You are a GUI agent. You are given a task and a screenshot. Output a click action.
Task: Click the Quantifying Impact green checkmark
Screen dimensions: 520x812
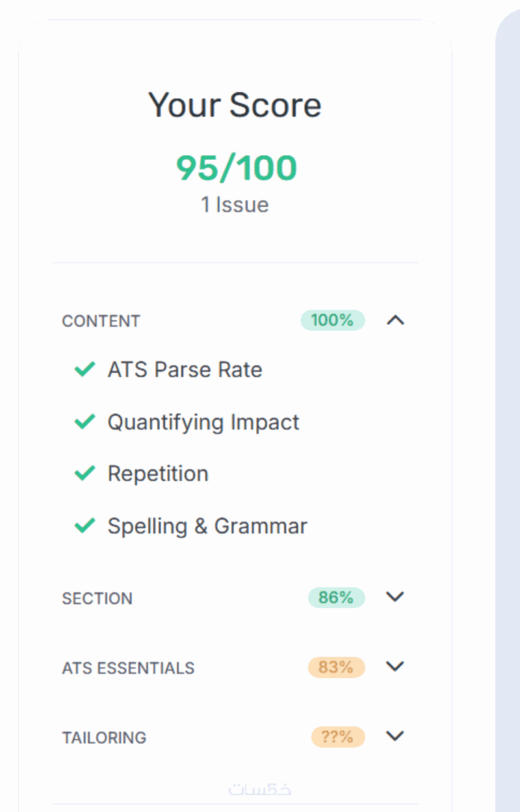click(x=85, y=422)
